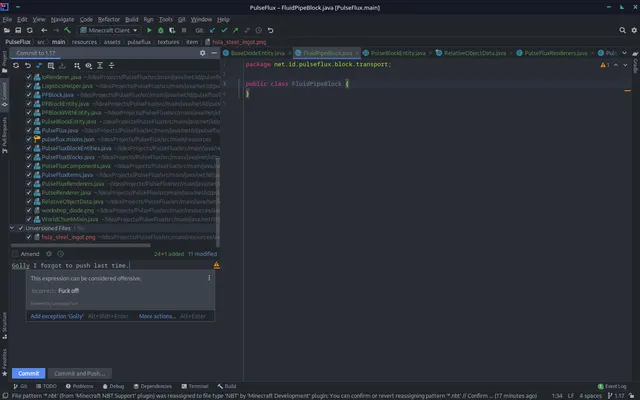Click Add exception 'Golly' link

coord(57,316)
